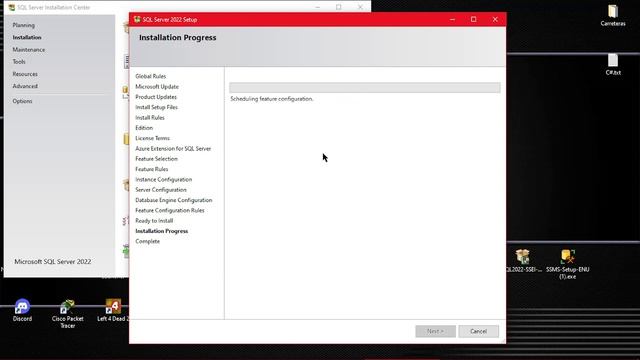Image resolution: width=640 pixels, height=360 pixels.
Task: Click Feature Selection step
Action: pyautogui.click(x=156, y=159)
